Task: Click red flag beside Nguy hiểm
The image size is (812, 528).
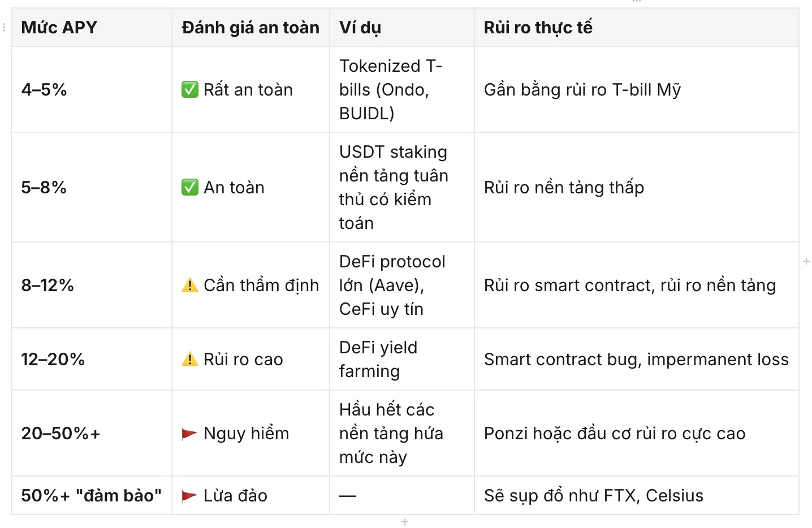Action: (189, 434)
